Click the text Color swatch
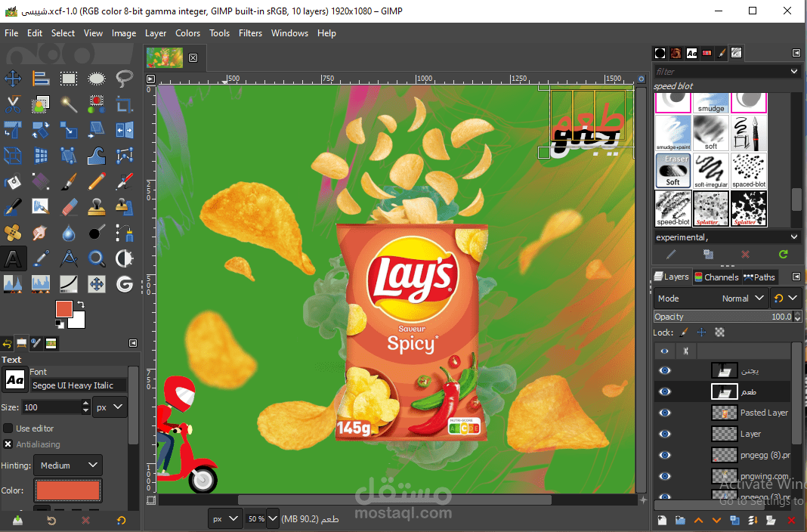807x532 pixels. pos(68,490)
